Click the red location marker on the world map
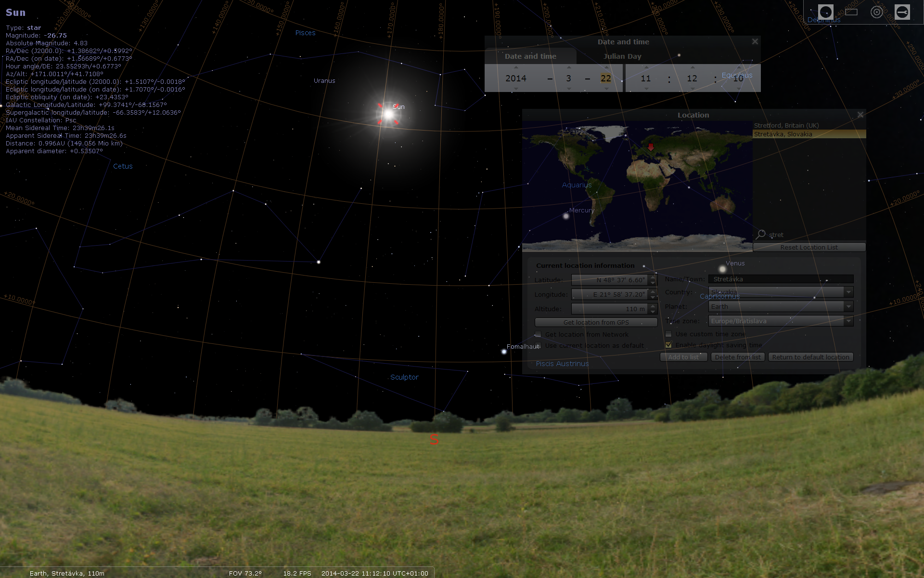The height and width of the screenshot is (578, 924). (651, 146)
